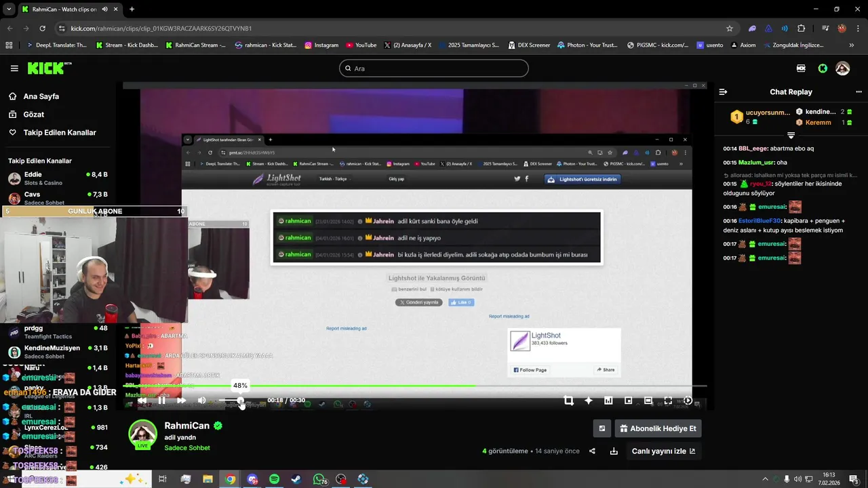Image resolution: width=868 pixels, height=488 pixels.
Task: Enter fullscreen in the clip player
Action: (668, 401)
